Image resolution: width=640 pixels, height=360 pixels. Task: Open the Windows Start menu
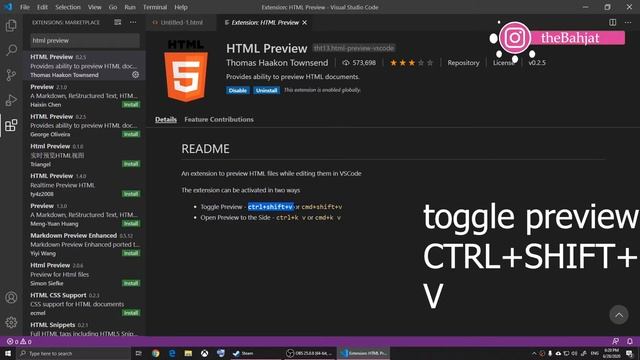8,353
